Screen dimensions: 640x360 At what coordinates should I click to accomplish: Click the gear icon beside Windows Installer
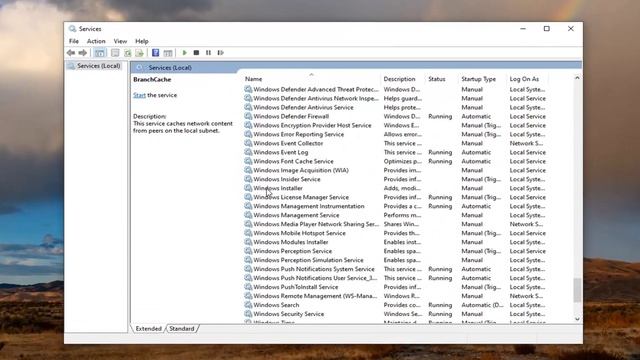click(x=248, y=188)
